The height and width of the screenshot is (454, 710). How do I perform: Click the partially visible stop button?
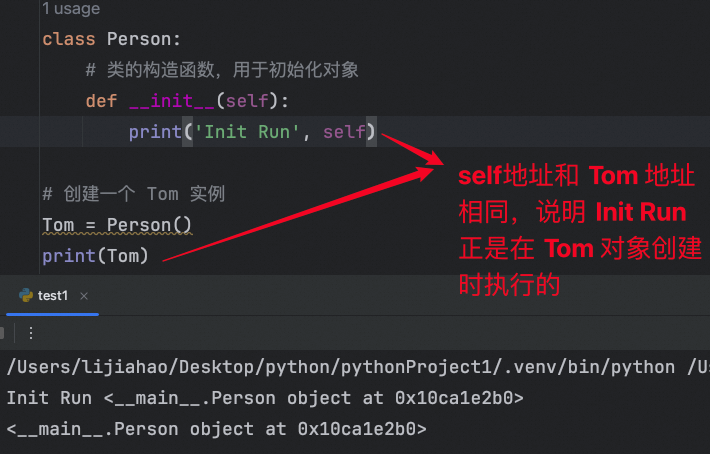2,333
